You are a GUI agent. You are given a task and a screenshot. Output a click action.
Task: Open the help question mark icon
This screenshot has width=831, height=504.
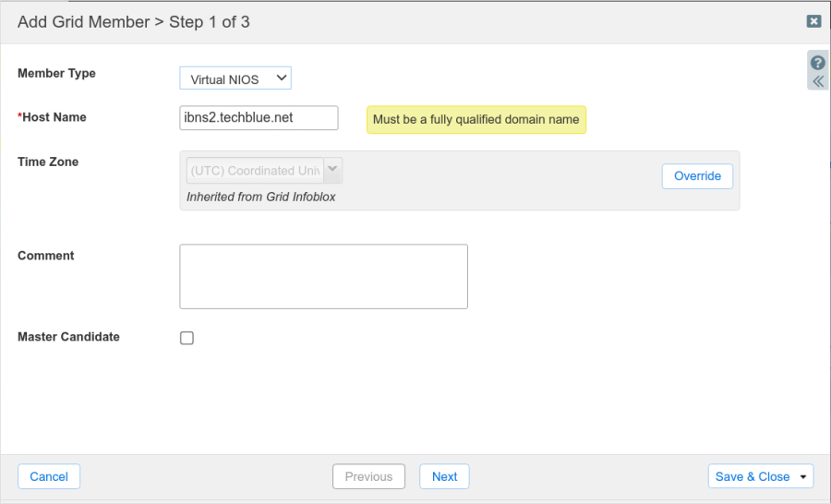[x=818, y=63]
